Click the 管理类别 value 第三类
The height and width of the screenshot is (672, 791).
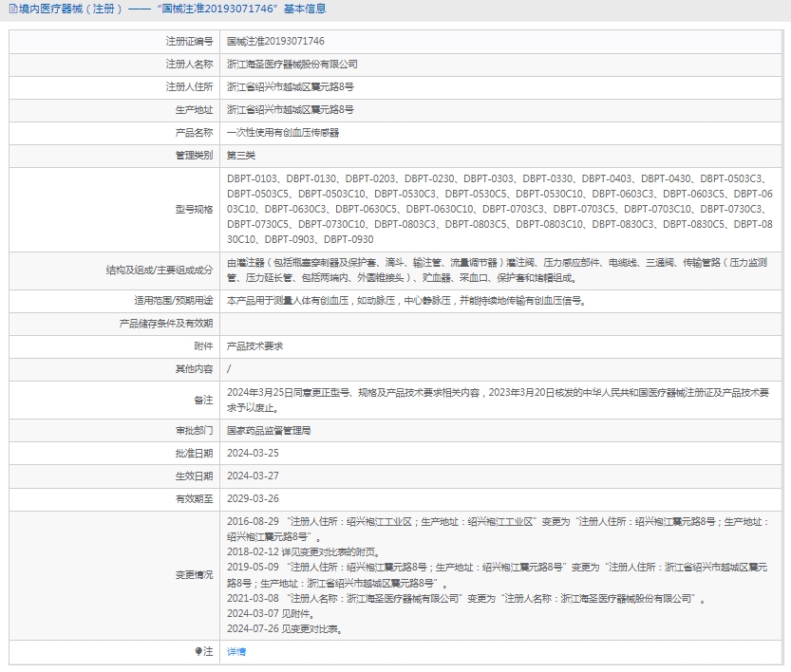241,155
